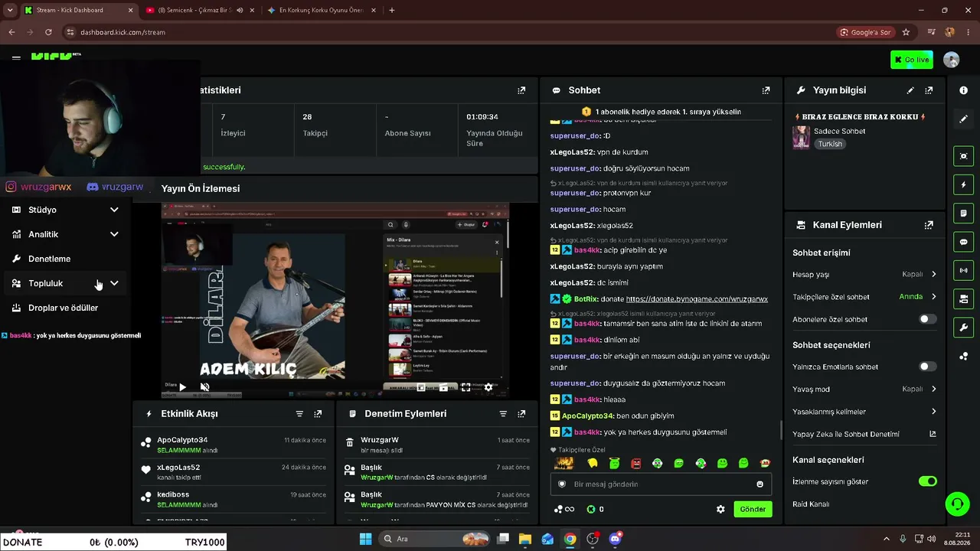Open the hamburger menu at top left
The image size is (980, 551).
click(16, 57)
